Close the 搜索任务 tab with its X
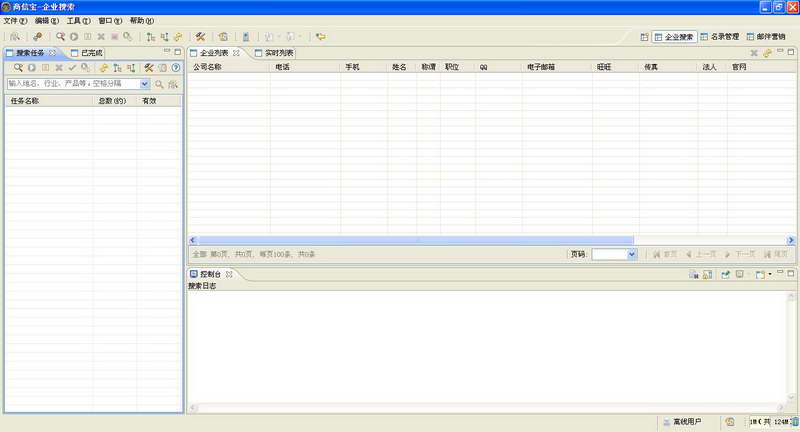Screen dimensions: 800x432 [x=52, y=53]
